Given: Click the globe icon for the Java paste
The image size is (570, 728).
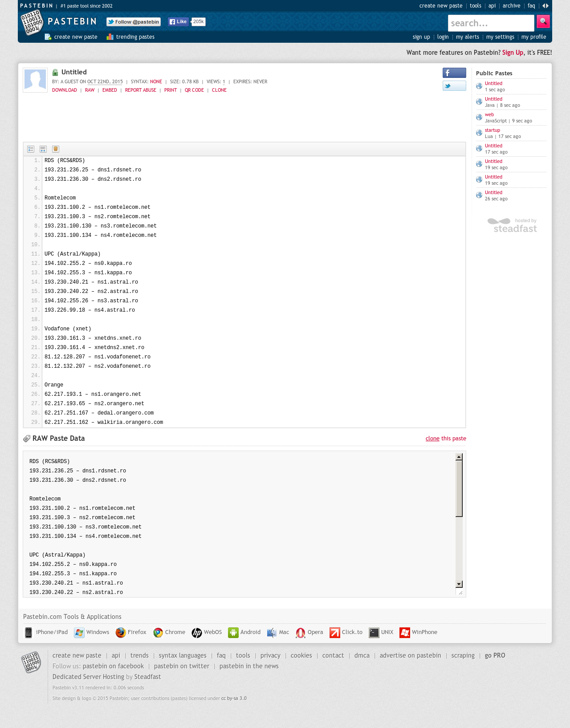Looking at the screenshot, I should point(479,102).
